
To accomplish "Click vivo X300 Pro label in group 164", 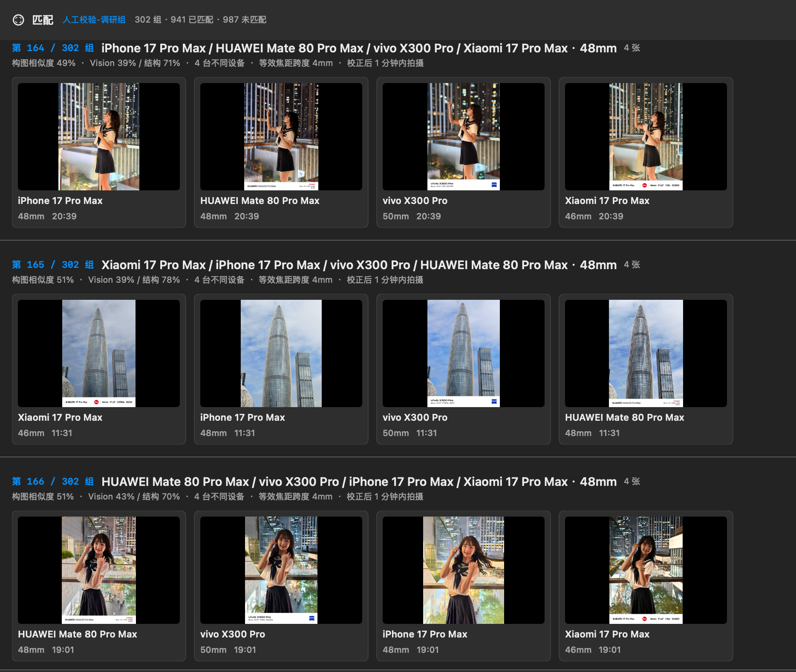I will [415, 201].
